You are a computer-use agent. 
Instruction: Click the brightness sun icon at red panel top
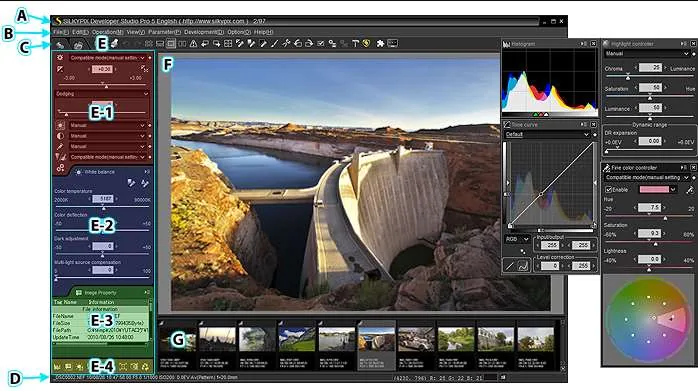point(60,58)
